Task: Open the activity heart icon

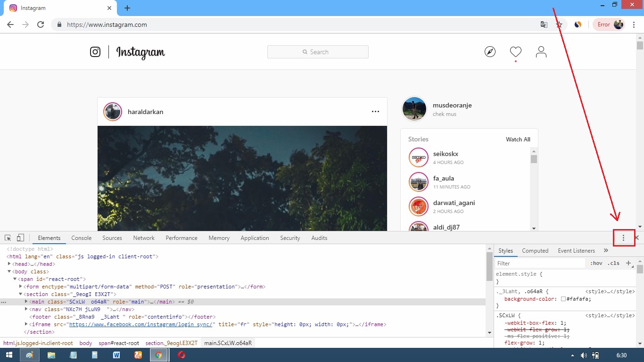Action: (x=516, y=52)
